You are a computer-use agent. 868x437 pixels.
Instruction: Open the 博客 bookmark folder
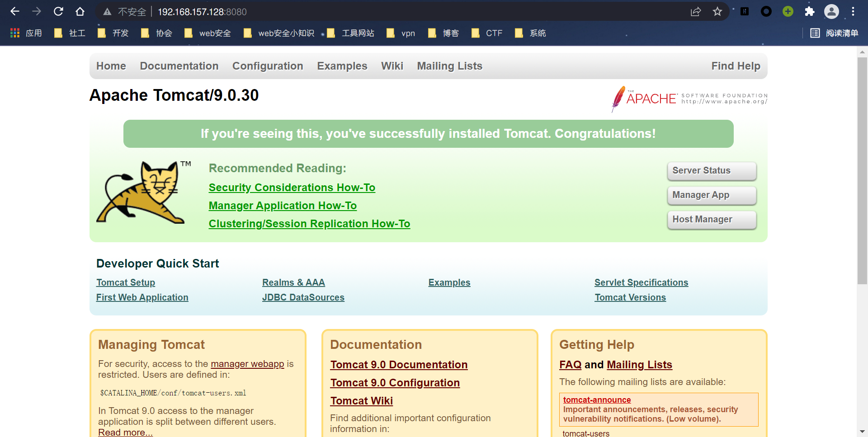click(443, 33)
